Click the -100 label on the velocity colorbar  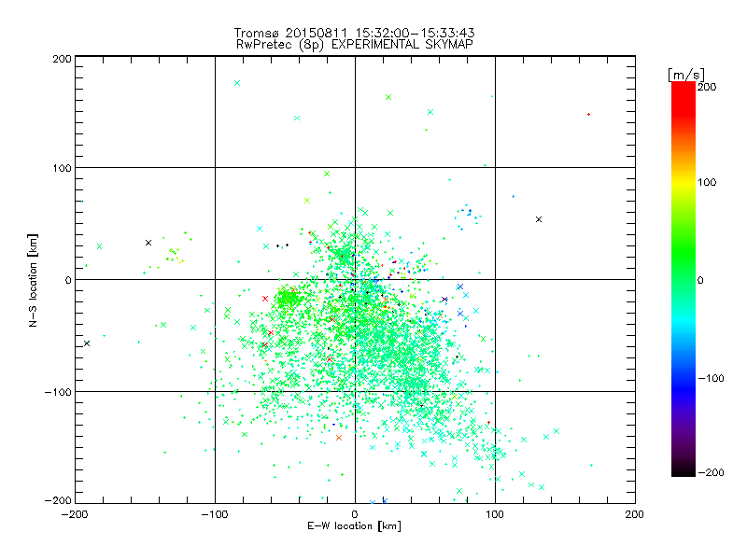click(x=711, y=378)
